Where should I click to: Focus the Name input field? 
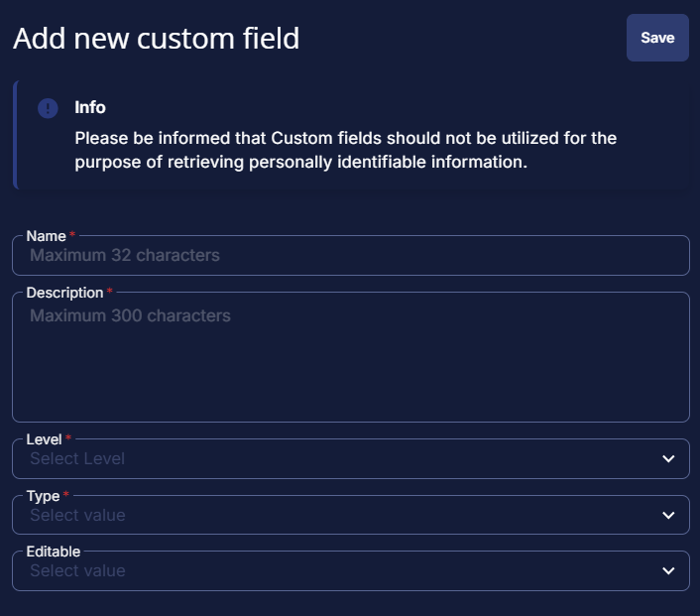click(350, 255)
